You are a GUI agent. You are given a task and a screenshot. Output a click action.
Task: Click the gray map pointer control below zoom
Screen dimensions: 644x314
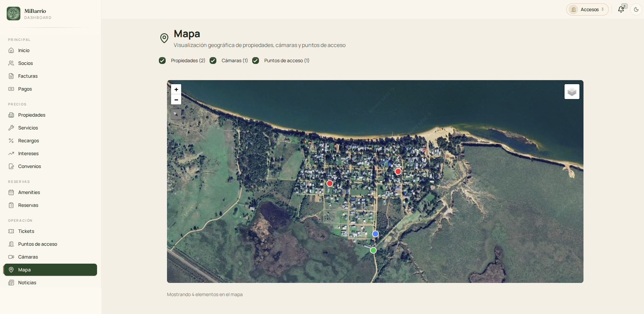click(176, 114)
